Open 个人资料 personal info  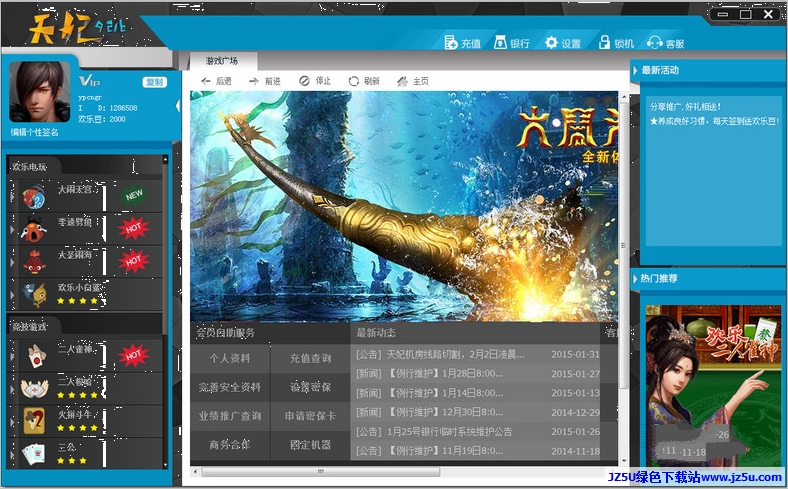tap(230, 358)
